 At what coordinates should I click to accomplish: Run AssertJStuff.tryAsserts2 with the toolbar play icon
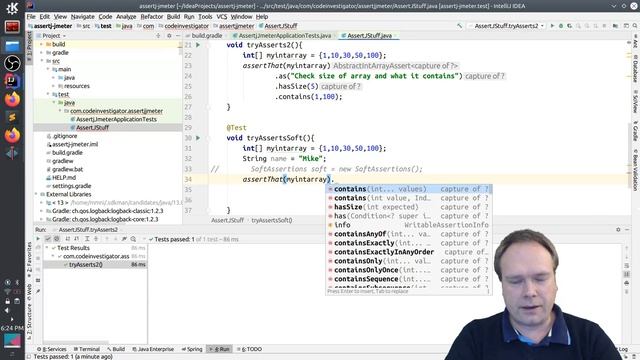[552, 26]
